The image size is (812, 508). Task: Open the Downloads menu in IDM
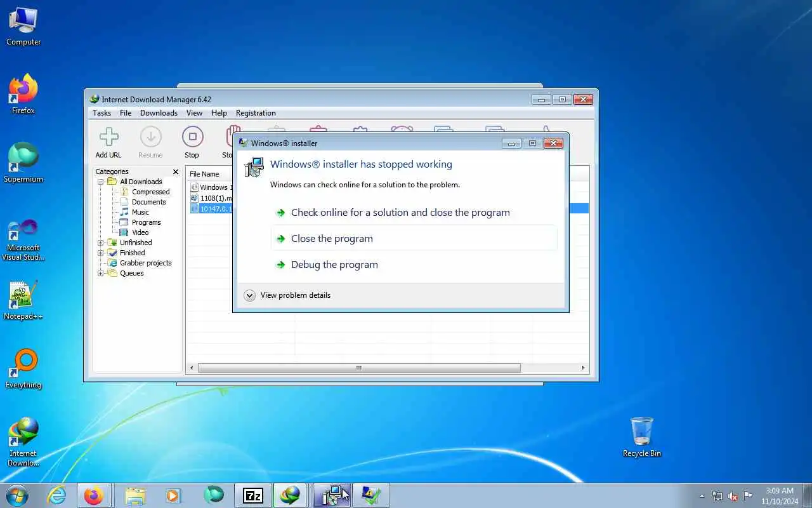(159, 113)
